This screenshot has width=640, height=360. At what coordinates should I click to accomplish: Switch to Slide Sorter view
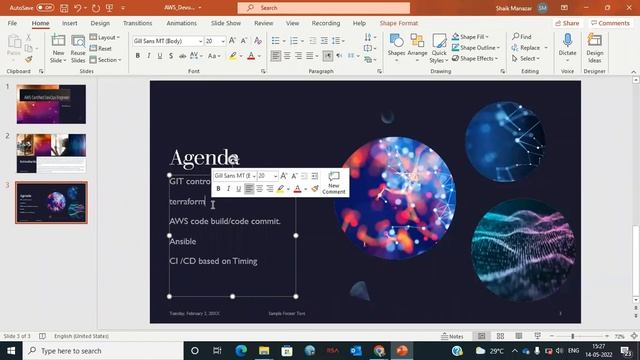coord(500,336)
